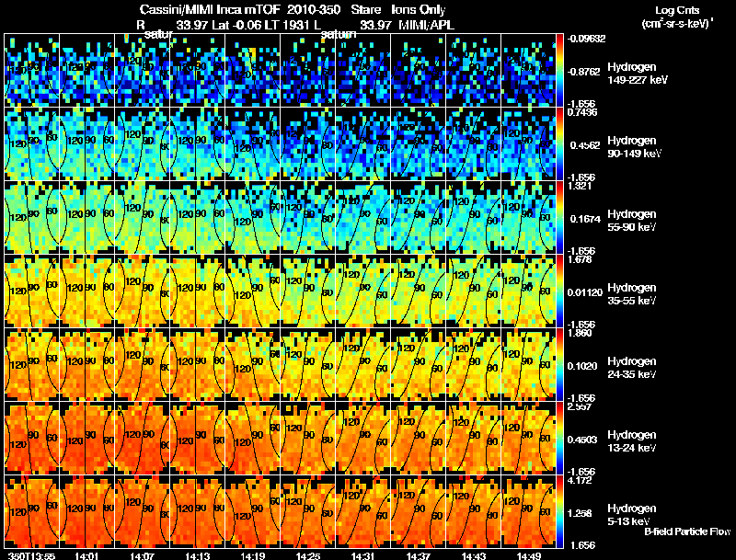Image resolution: width=736 pixels, height=560 pixels.
Task: Select the 'Hydrogen 5-13 keV' row label
Action: (632, 515)
